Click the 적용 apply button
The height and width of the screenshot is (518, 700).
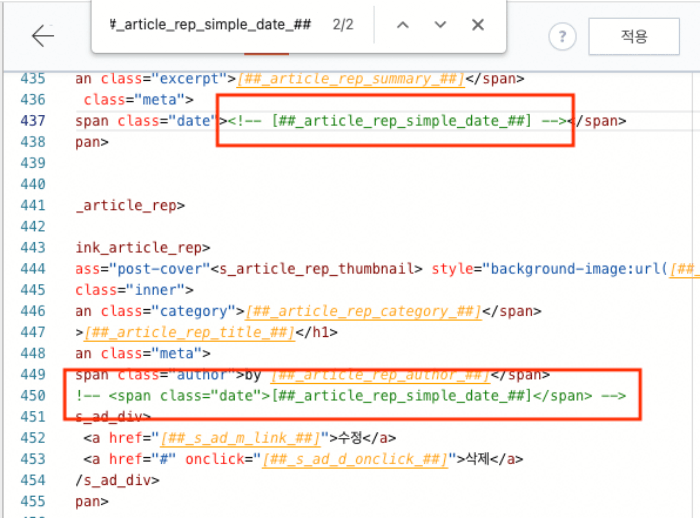tap(634, 36)
